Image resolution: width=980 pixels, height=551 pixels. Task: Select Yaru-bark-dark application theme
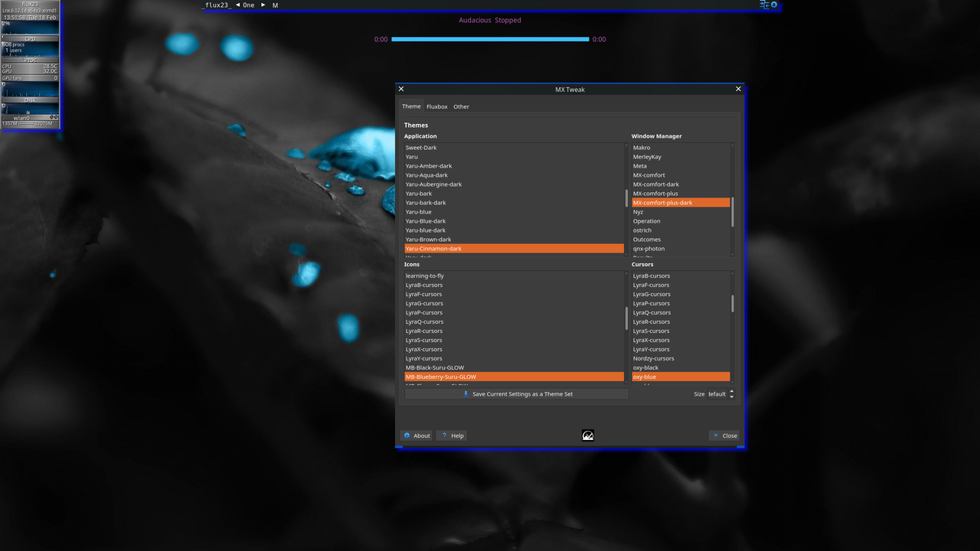tap(514, 203)
